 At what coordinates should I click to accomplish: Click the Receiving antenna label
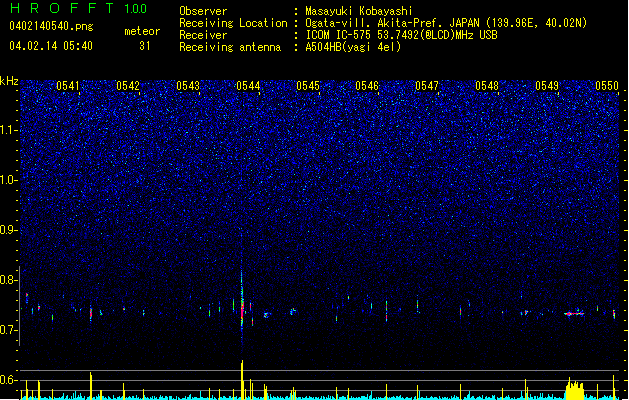coord(230,47)
